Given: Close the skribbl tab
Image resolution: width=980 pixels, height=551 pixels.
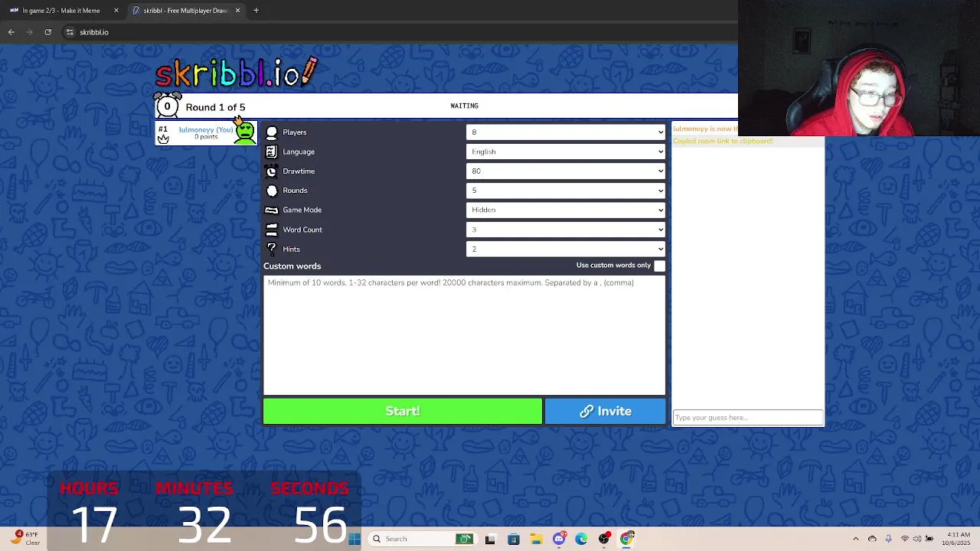Looking at the screenshot, I should [237, 11].
